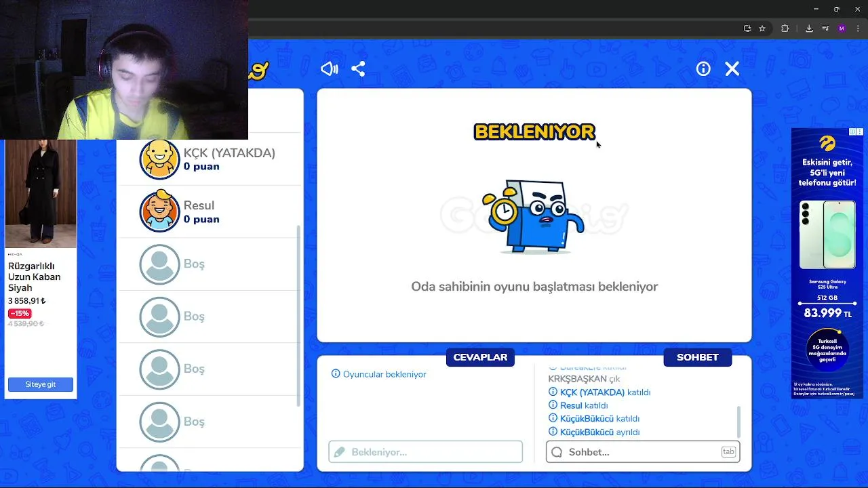Viewport: 868px width, 488px height.
Task: Click KÇK (YATAKDA) player avatar
Action: (x=159, y=159)
